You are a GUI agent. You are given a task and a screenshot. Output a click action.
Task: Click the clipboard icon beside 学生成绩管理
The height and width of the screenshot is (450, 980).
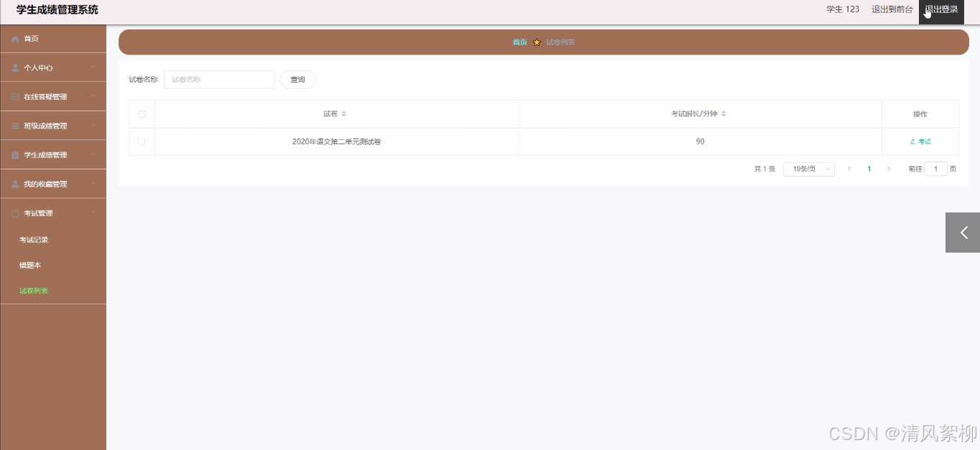[x=15, y=155]
